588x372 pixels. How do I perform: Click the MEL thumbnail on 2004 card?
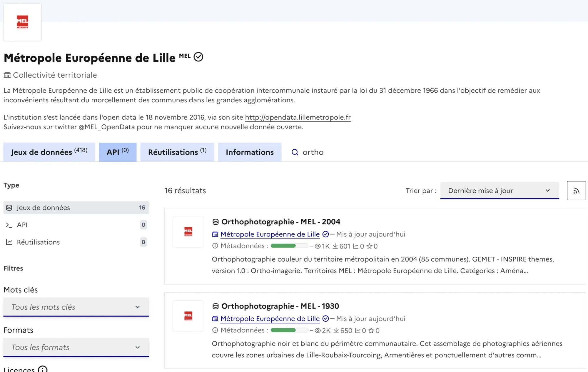point(188,232)
